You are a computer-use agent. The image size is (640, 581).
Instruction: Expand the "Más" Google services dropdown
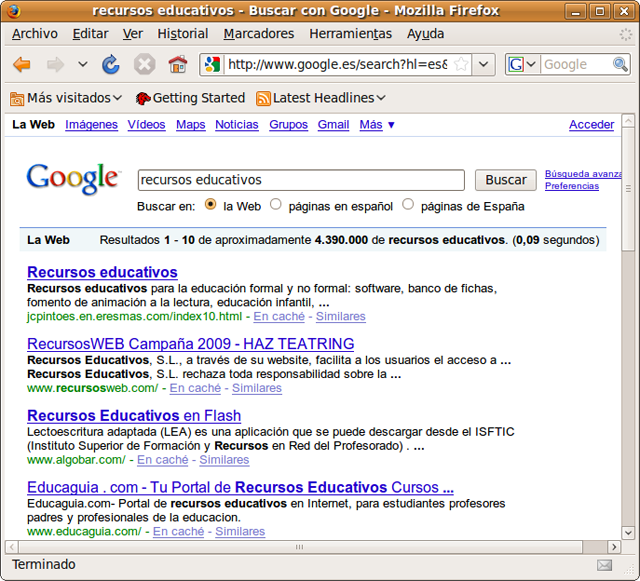point(377,125)
